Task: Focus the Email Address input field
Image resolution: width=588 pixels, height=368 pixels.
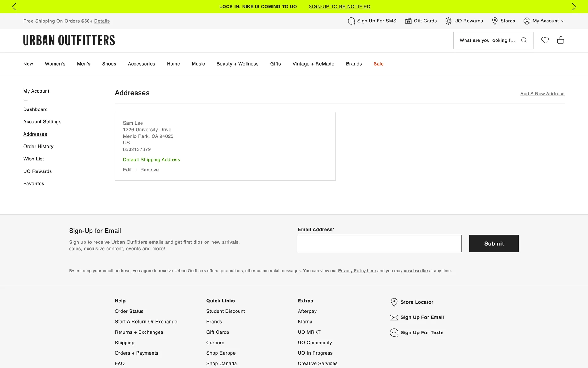Action: click(379, 243)
